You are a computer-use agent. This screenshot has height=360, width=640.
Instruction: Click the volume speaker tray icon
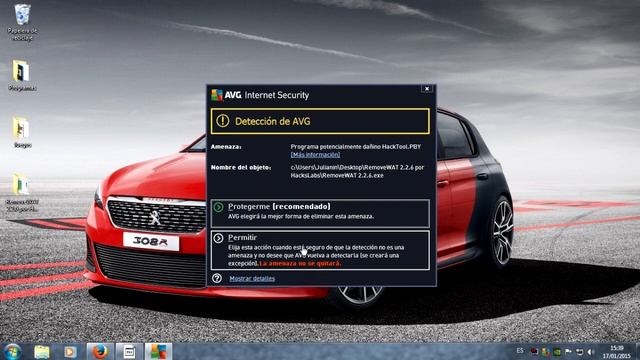pyautogui.click(x=591, y=351)
